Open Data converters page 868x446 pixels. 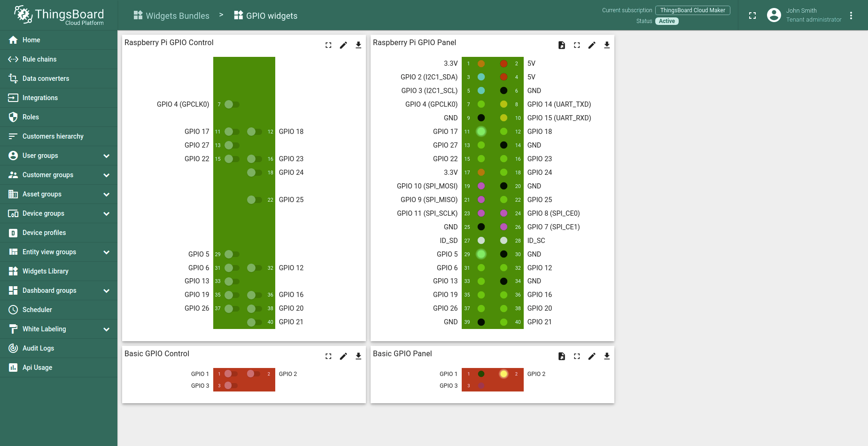coord(59,78)
